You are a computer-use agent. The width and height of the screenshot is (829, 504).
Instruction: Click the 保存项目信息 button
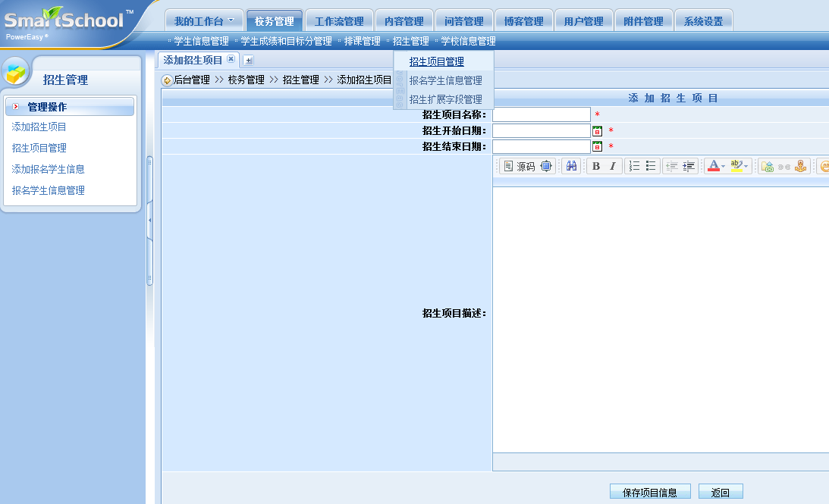(650, 493)
